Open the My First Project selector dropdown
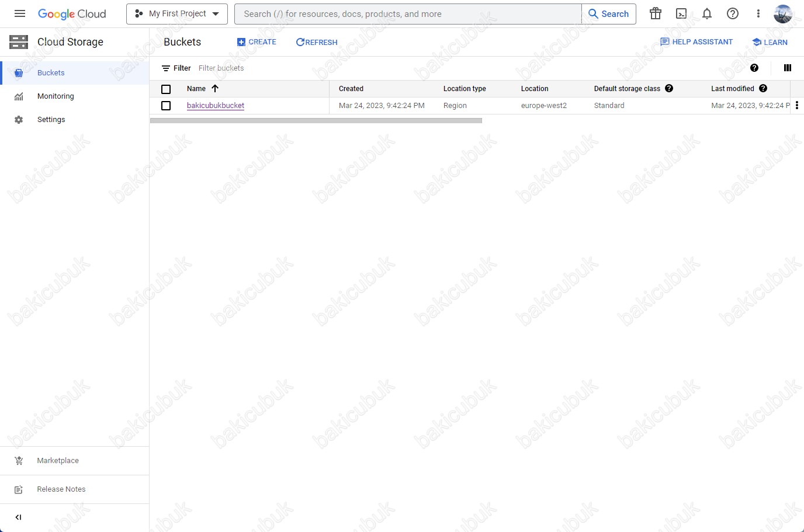804x532 pixels. pyautogui.click(x=177, y=14)
